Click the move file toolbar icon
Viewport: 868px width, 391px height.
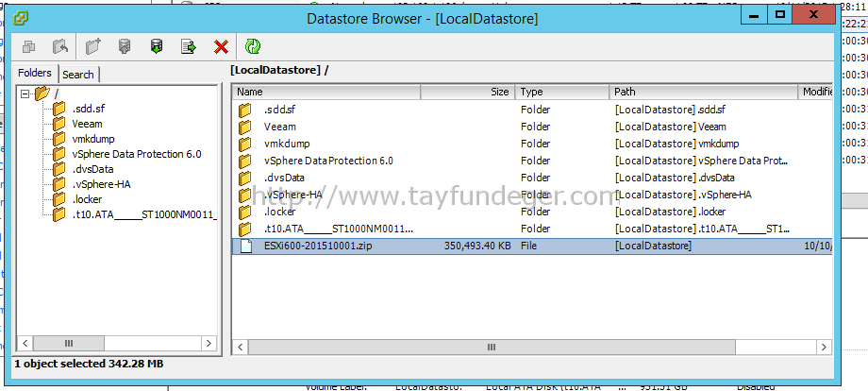point(189,47)
